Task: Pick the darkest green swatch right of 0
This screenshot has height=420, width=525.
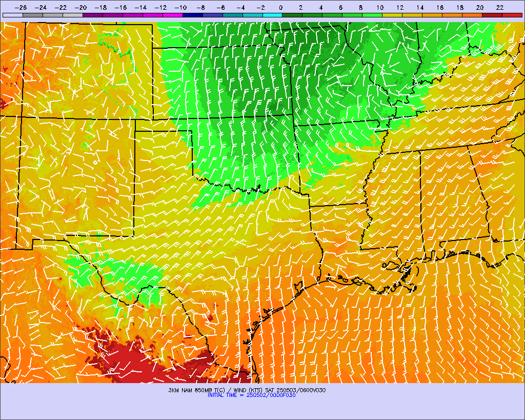Action: 293,15
